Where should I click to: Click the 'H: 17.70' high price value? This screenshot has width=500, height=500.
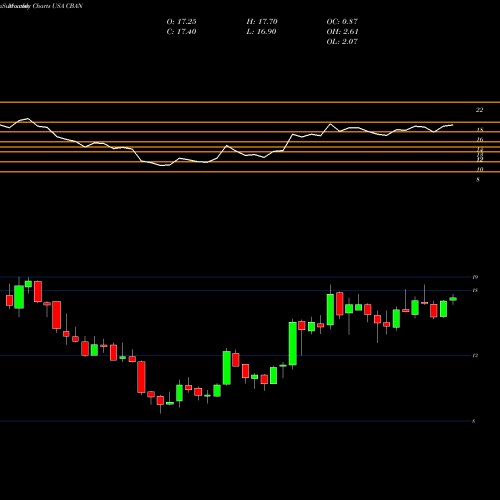262,22
